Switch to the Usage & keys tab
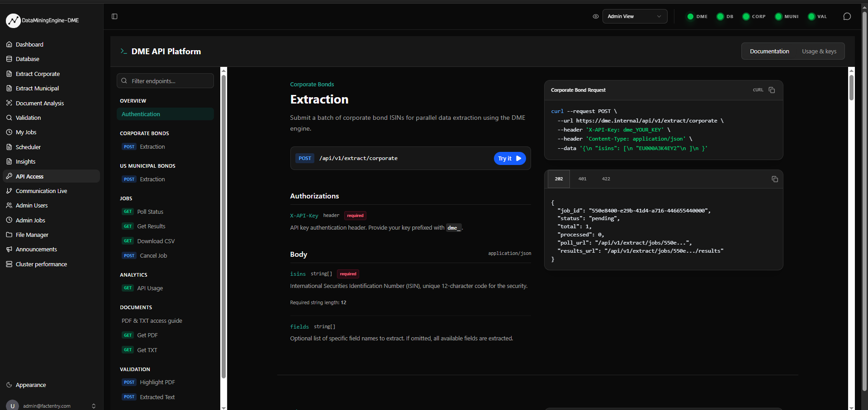 [819, 51]
